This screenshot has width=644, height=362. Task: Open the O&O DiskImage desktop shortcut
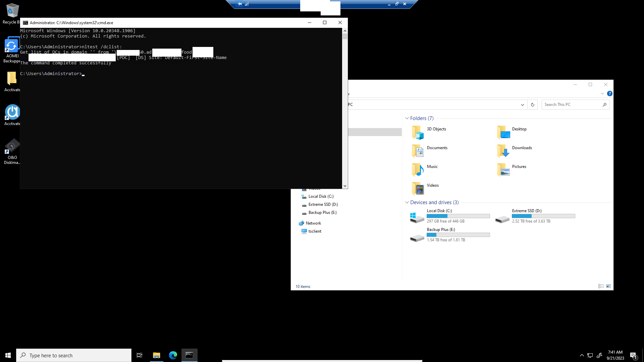[x=12, y=151]
